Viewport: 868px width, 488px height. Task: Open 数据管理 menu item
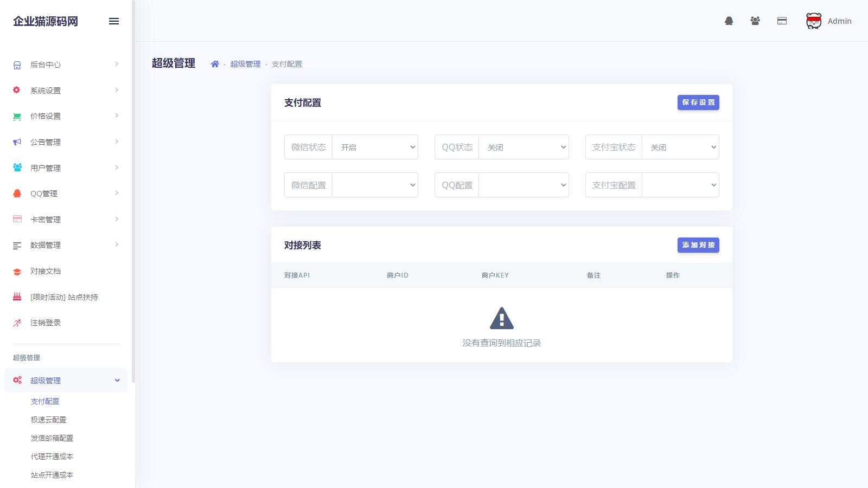(66, 245)
